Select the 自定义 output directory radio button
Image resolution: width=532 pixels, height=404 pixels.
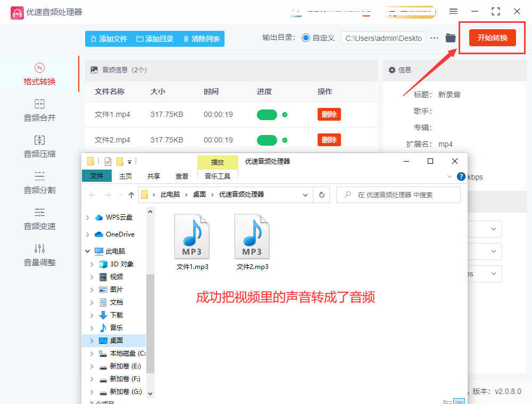pos(306,38)
